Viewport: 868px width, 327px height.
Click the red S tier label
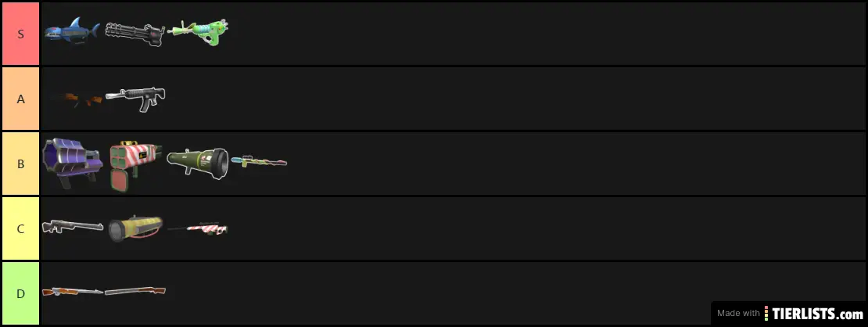click(x=20, y=33)
